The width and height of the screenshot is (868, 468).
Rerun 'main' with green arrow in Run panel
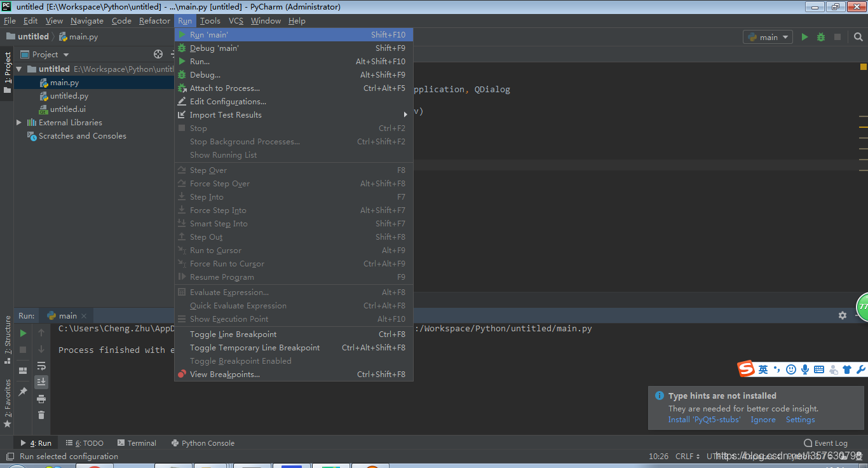23,333
